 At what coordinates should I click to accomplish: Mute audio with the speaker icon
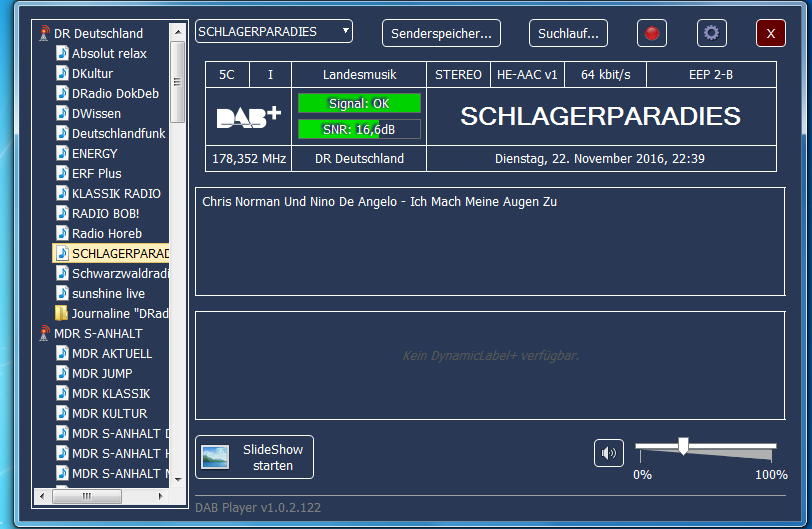(x=608, y=453)
